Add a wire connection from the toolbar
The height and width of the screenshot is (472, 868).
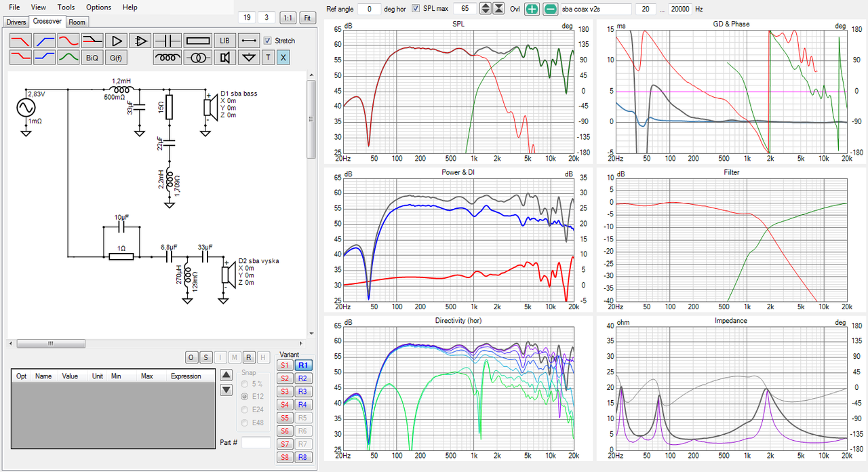point(250,41)
